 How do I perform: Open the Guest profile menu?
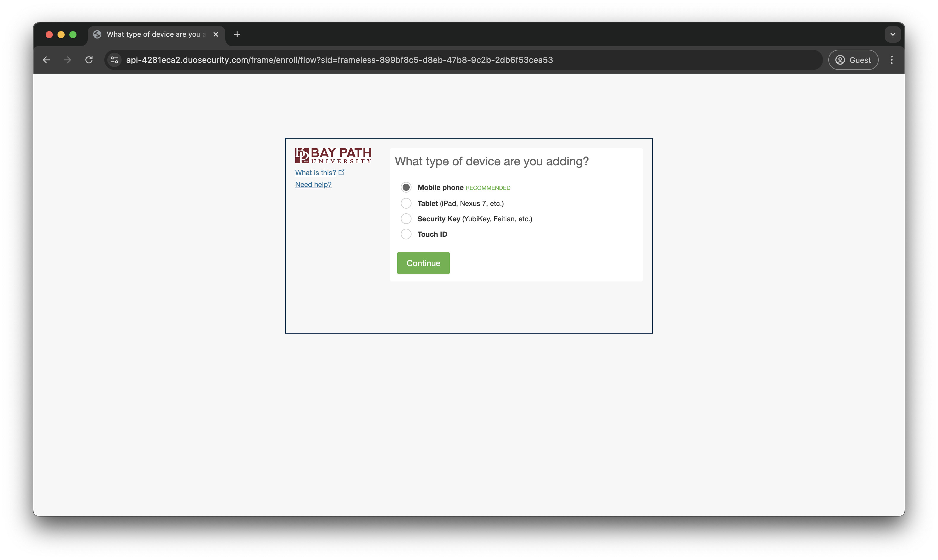click(x=853, y=60)
